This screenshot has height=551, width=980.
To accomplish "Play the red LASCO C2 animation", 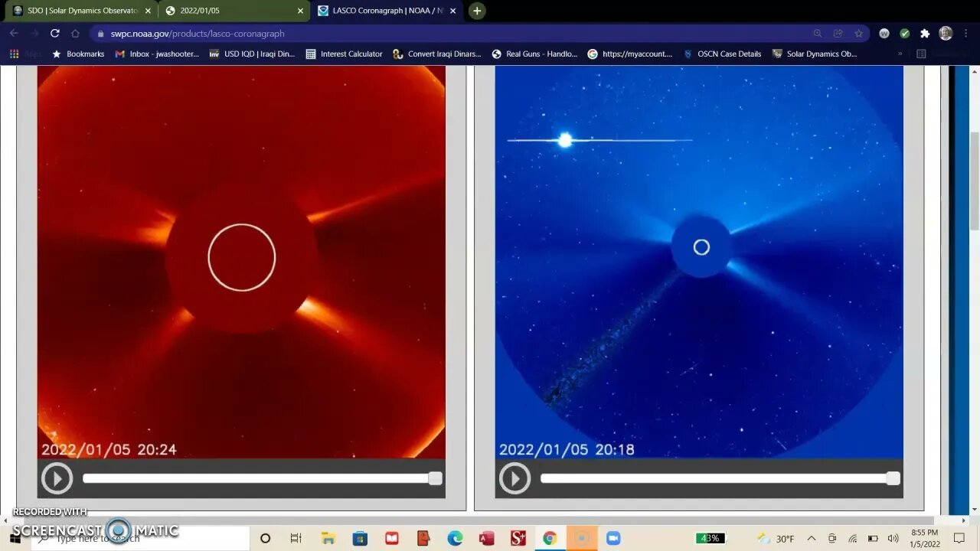I will point(57,478).
